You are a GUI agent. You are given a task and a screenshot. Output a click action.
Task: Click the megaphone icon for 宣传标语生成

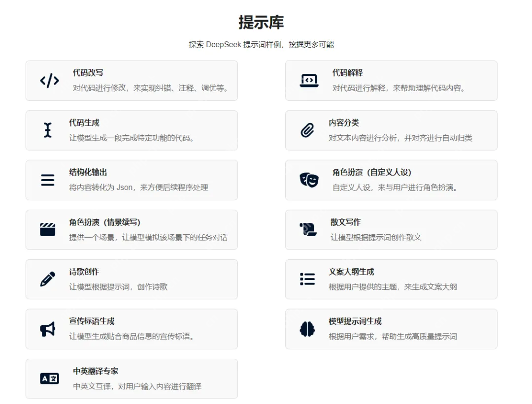point(48,329)
